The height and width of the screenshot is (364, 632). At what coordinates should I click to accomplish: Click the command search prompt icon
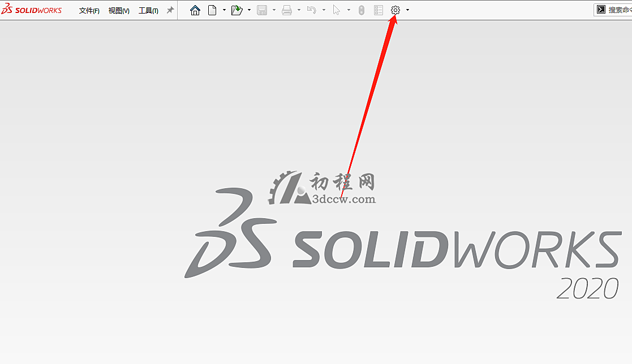tap(601, 10)
